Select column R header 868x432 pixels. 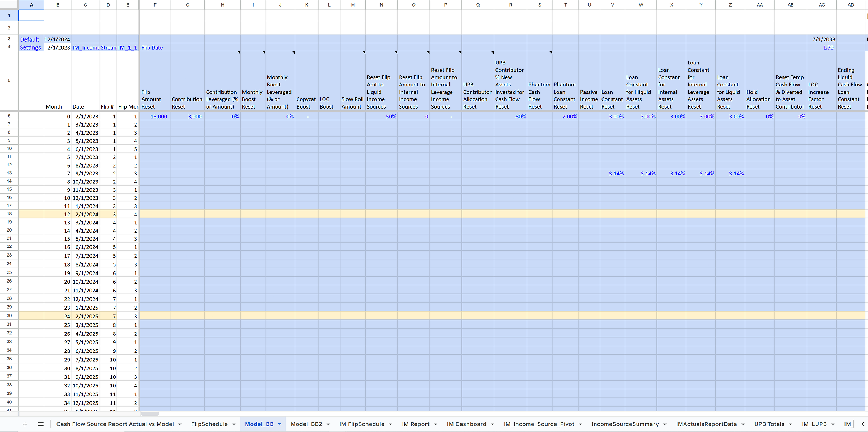(510, 5)
